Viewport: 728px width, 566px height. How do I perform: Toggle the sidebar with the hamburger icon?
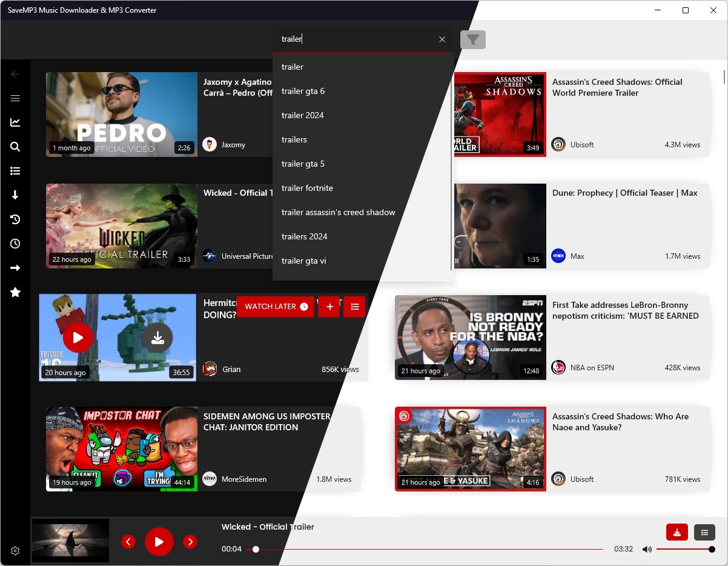(15, 98)
